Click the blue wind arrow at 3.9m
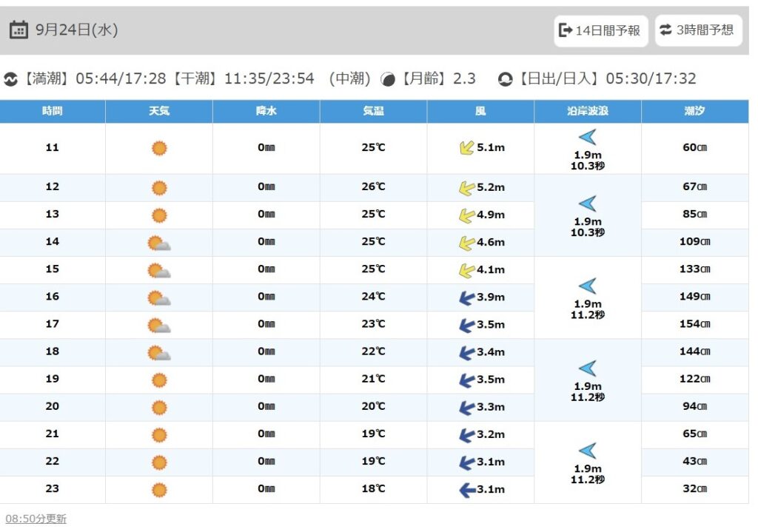 click(x=466, y=298)
